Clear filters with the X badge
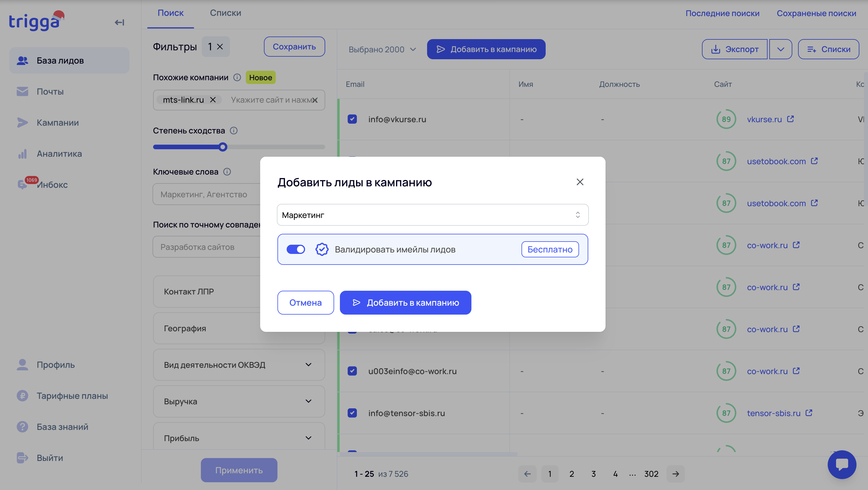The image size is (868, 490). 220,47
